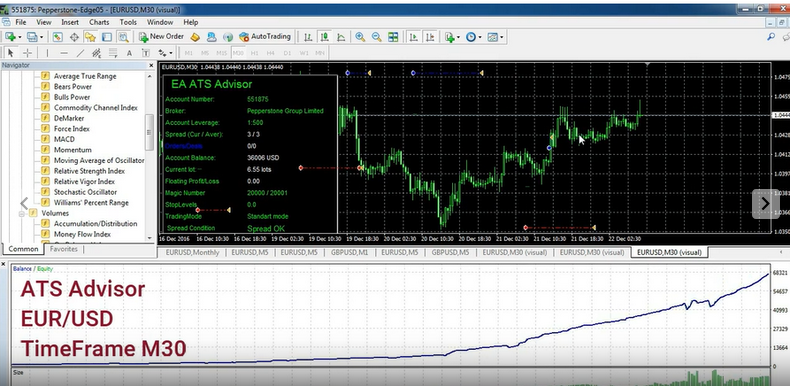Select the Cursor arrow tool

11,52
